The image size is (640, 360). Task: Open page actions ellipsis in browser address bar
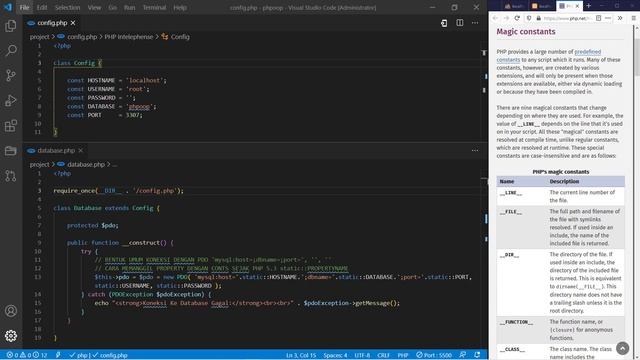point(608,18)
